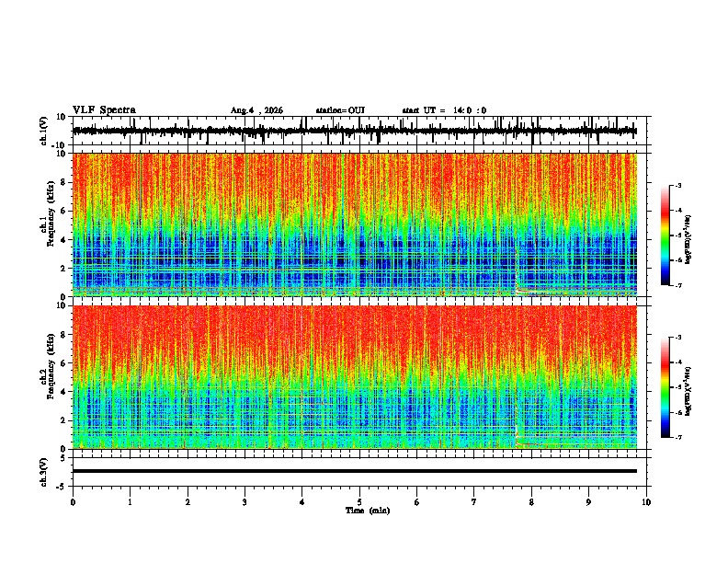Click the ch.3 thick black trace
The width and height of the screenshot is (728, 563).
click(355, 471)
